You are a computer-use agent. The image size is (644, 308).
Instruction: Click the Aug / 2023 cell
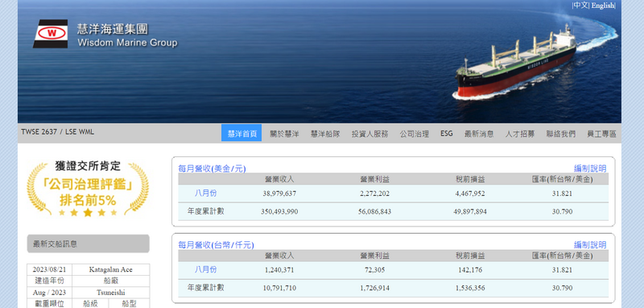coord(49,293)
